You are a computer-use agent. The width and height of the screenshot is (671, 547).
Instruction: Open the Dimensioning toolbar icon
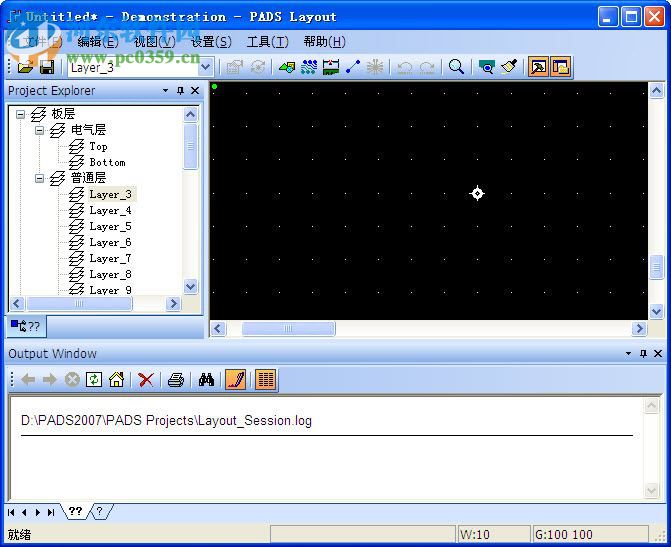(331, 67)
